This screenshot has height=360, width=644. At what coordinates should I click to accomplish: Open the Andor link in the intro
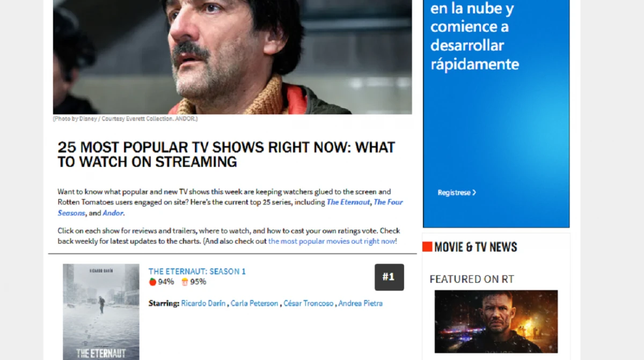113,213
